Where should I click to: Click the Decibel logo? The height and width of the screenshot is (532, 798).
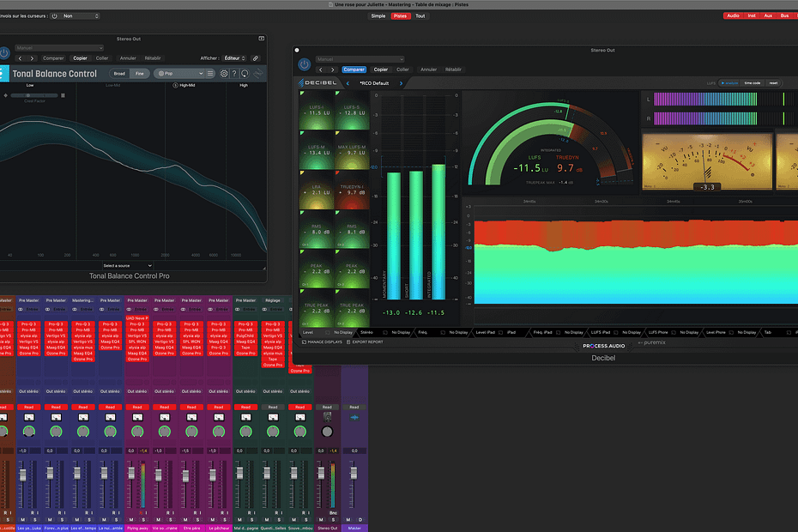pos(317,82)
